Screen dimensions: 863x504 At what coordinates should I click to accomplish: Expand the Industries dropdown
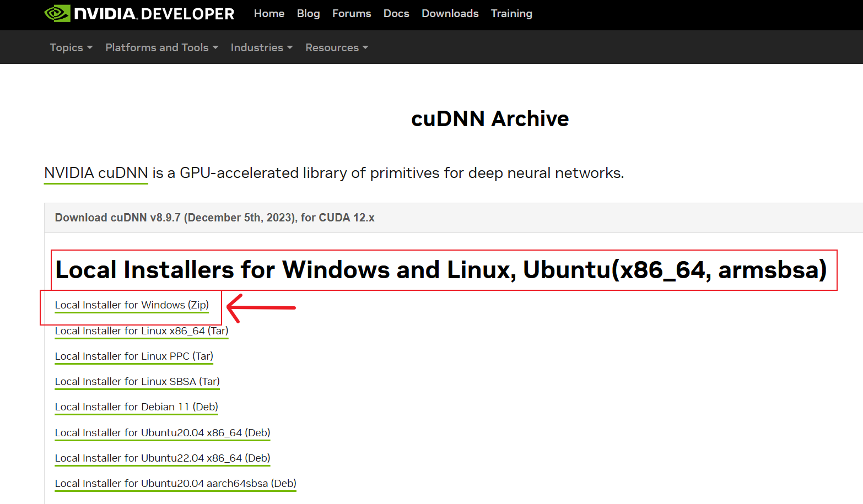coord(262,48)
